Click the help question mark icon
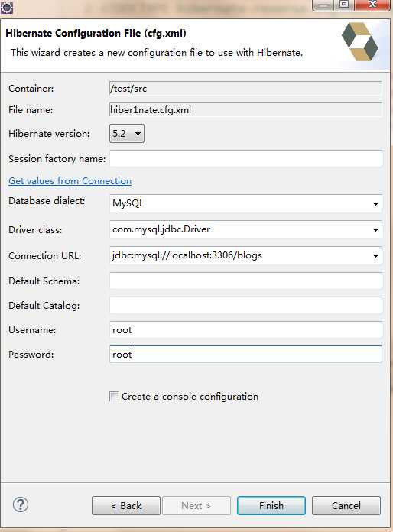This screenshot has height=532, width=393. [21, 504]
